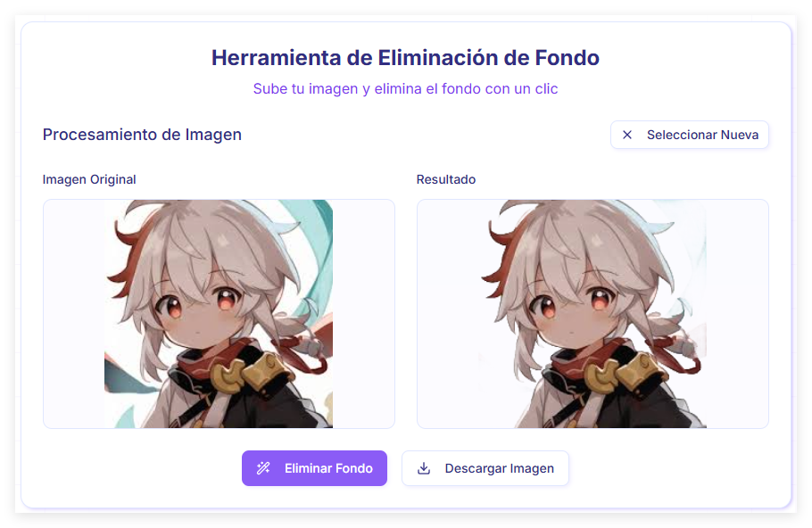Viewport: 812px width, 528px height.
Task: Click the Eliminar Fondo button label
Action: (x=328, y=468)
